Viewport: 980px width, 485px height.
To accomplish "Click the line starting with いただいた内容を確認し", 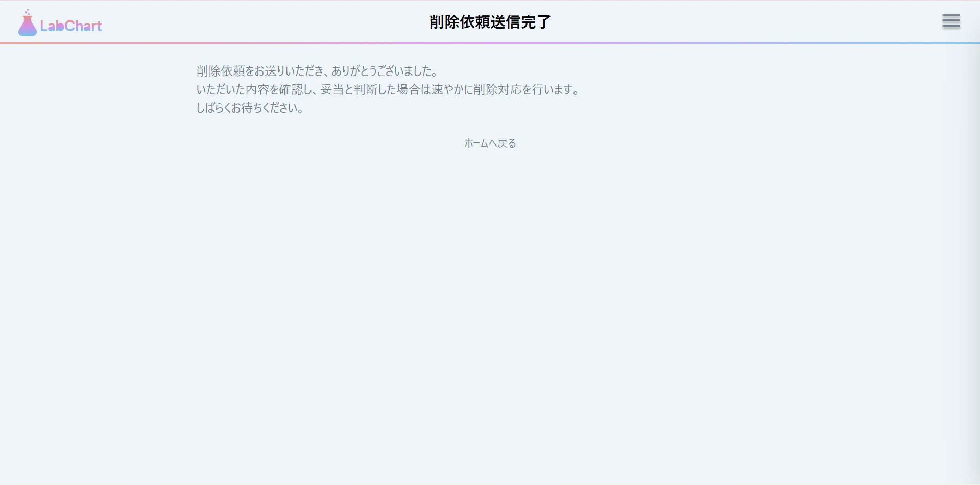I will pyautogui.click(x=388, y=89).
